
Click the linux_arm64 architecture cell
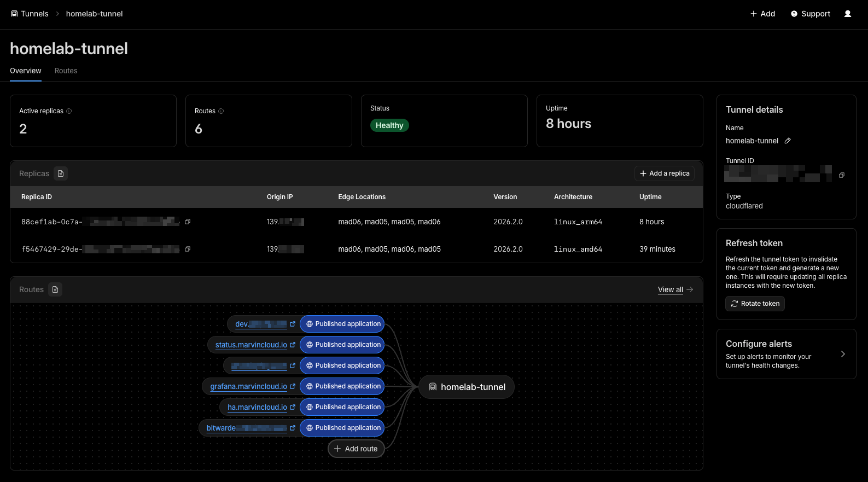(578, 222)
